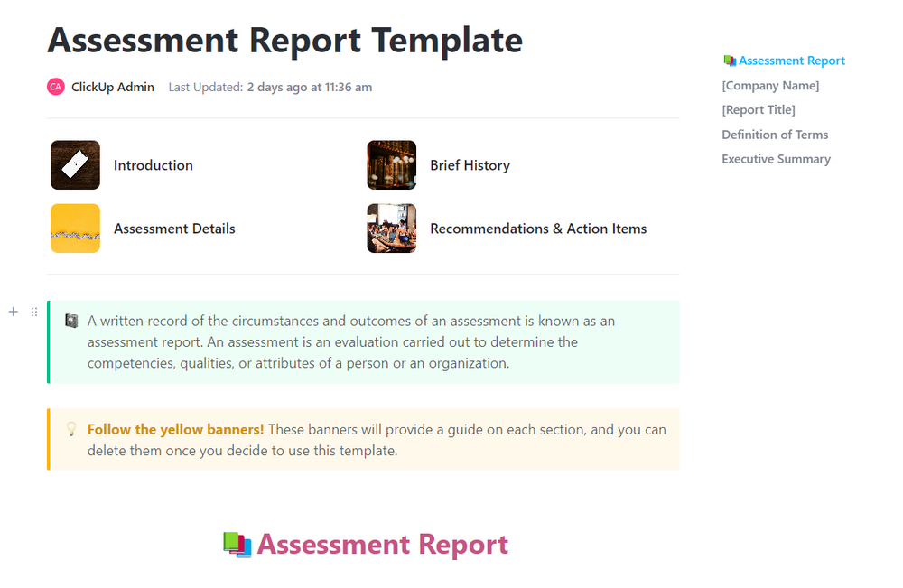Select Definition of Terms in the outline
Image resolution: width=903 pixels, height=588 pixels.
coord(774,134)
